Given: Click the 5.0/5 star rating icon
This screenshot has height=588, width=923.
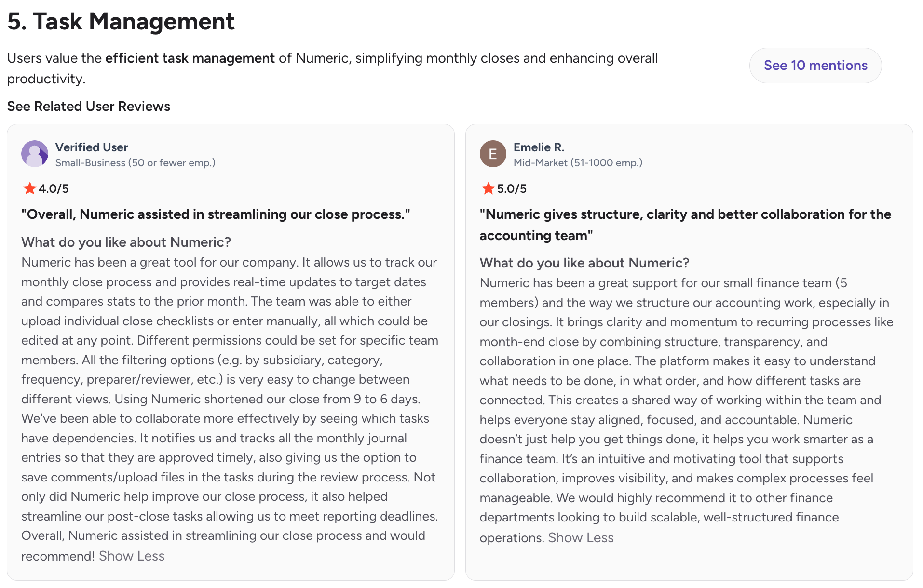Looking at the screenshot, I should [x=488, y=188].
